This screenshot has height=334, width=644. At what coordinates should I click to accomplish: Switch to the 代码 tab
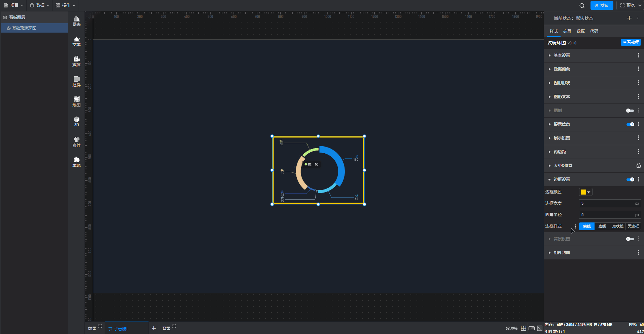(x=594, y=31)
